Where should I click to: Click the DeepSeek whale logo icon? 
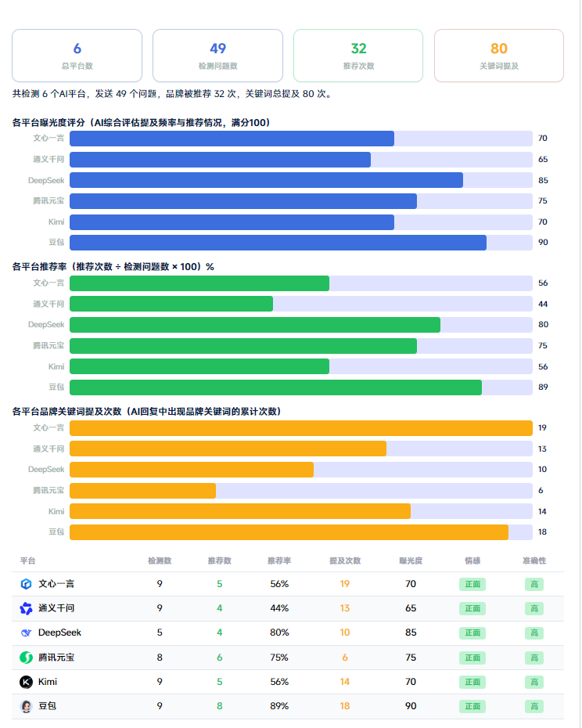point(26,632)
